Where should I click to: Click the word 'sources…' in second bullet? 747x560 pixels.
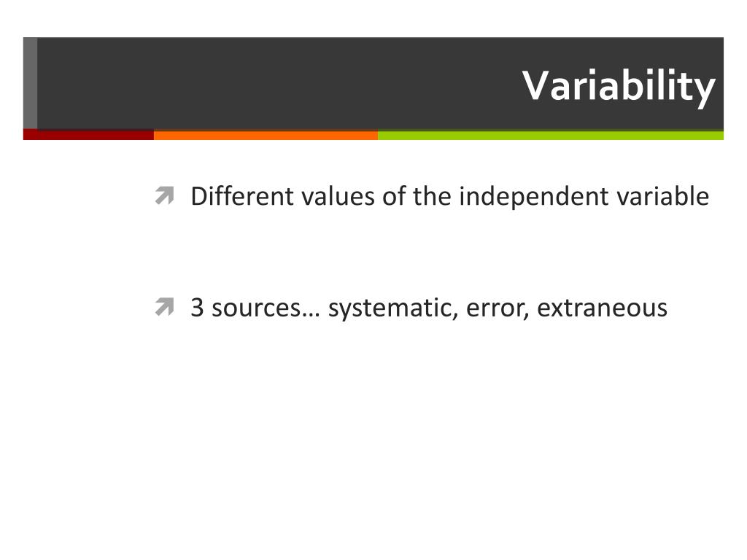coord(266,308)
